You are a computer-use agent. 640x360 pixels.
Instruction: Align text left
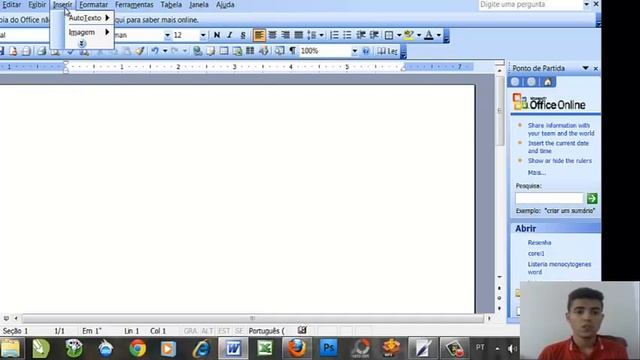coord(259,35)
